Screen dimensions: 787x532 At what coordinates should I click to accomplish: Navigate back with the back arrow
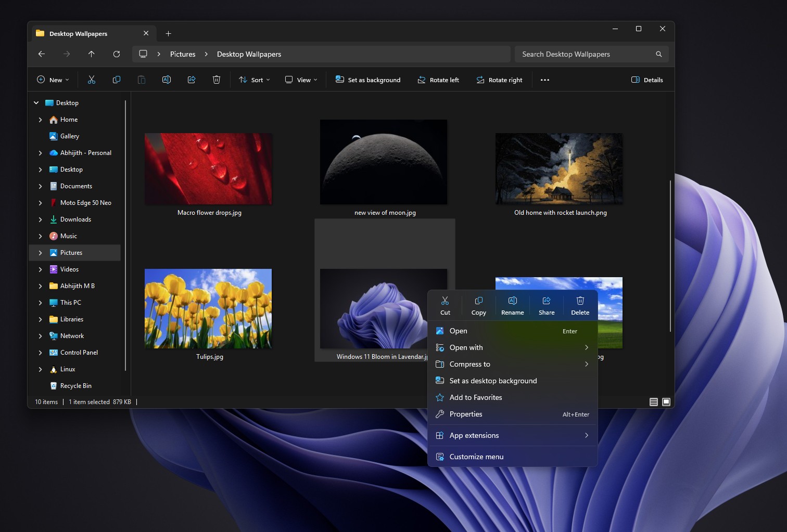tap(42, 54)
